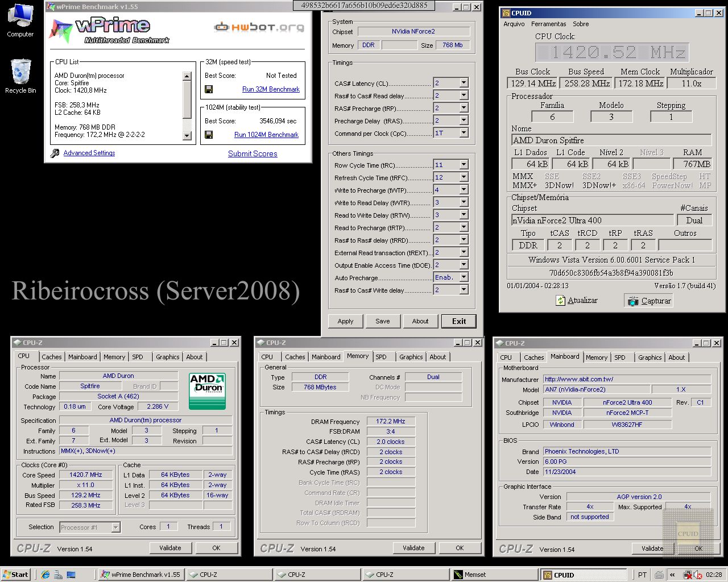Click the abit.com.tw manufacturer field
Viewport: 728px width, 582px height.
(627, 379)
